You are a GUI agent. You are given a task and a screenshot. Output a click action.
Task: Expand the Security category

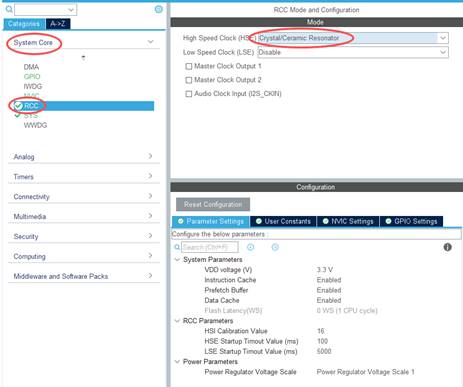(150, 236)
